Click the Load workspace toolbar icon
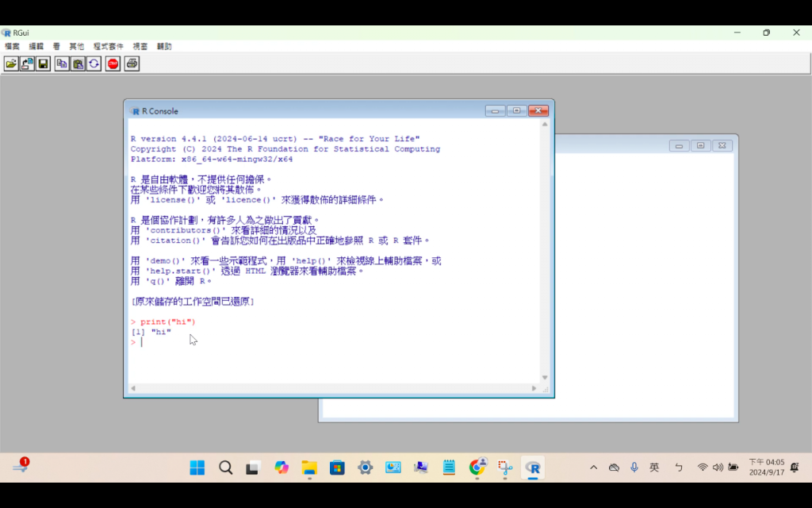The image size is (812, 508). point(28,63)
